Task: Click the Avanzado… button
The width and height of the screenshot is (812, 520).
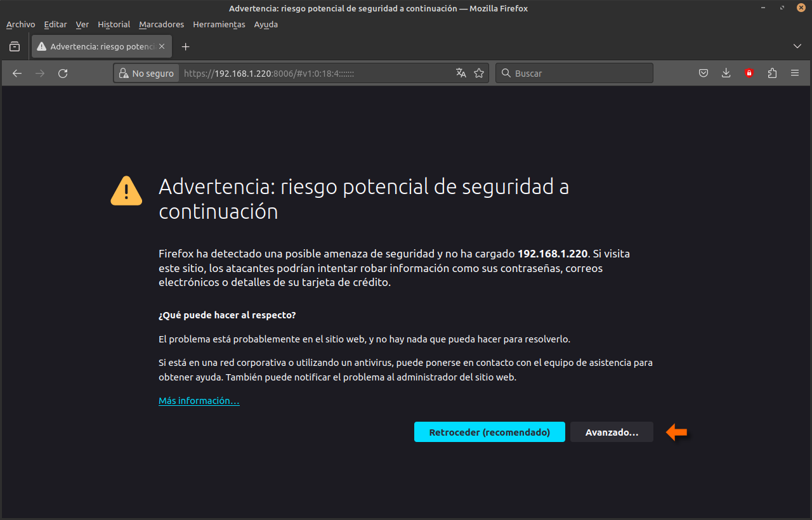Action: [612, 432]
